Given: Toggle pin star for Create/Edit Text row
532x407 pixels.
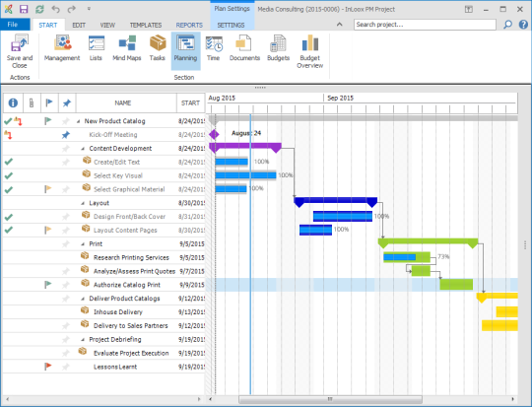Looking at the screenshot, I should click(x=66, y=162).
